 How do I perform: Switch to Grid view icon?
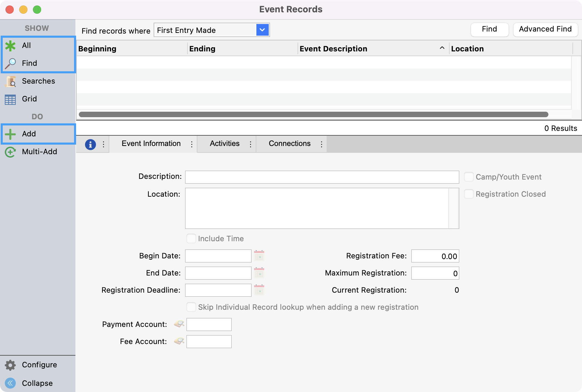pyautogui.click(x=10, y=99)
